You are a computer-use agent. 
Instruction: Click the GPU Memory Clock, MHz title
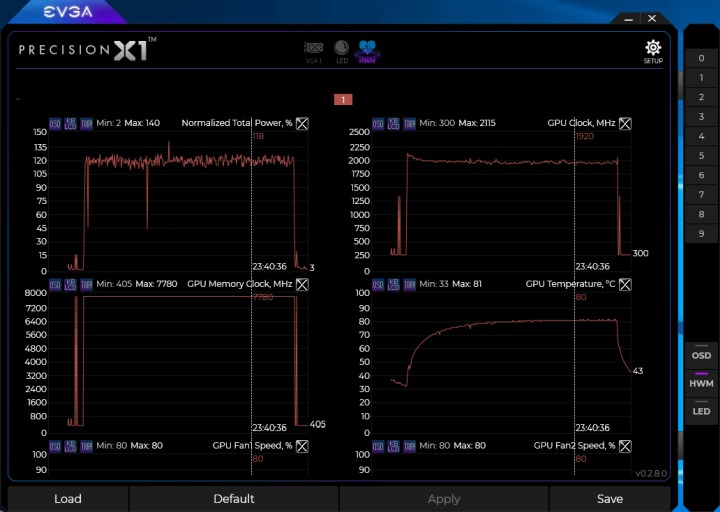[240, 284]
